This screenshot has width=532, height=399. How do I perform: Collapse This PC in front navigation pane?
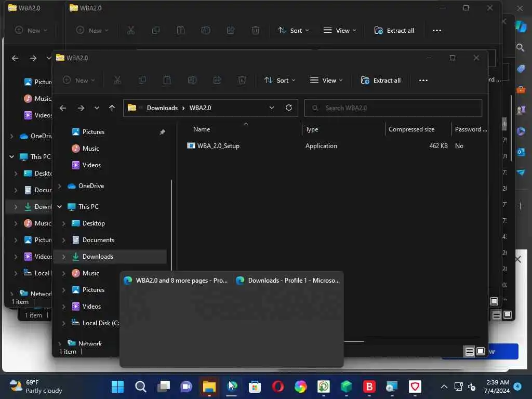(59, 207)
